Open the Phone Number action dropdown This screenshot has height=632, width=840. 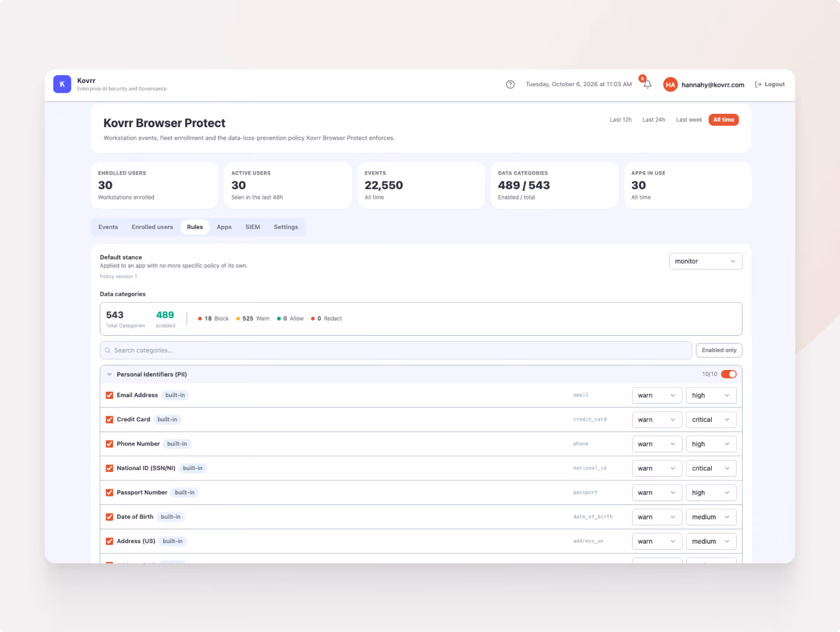tap(657, 444)
